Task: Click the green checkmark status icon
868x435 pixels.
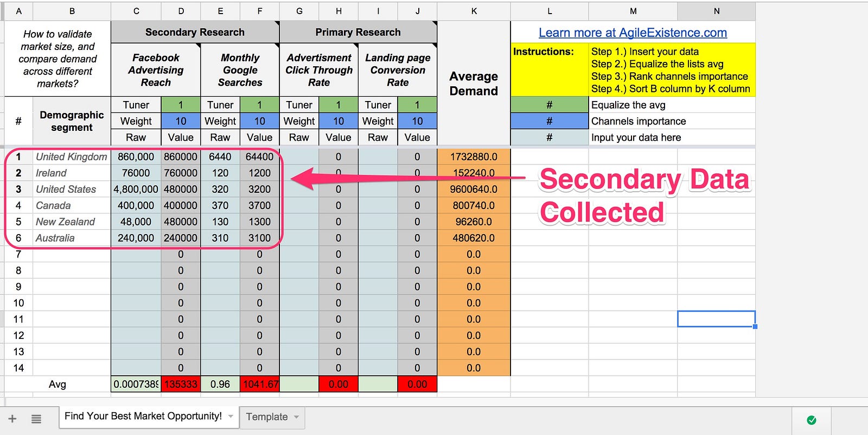Action: 812,420
